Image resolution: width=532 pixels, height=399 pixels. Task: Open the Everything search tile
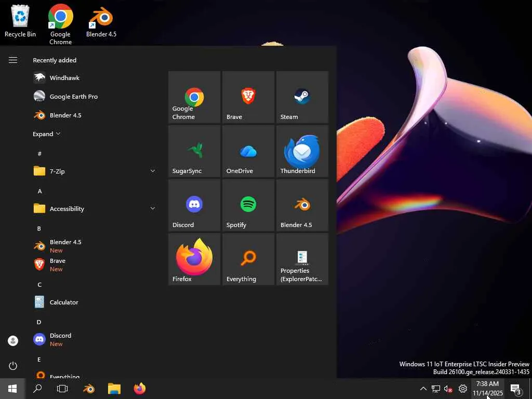point(248,259)
